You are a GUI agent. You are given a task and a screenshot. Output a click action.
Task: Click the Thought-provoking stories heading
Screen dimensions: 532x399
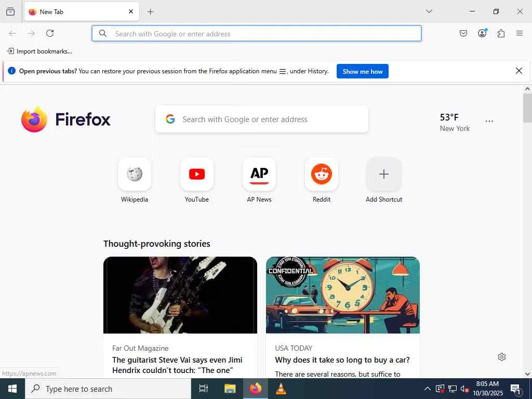tap(157, 244)
